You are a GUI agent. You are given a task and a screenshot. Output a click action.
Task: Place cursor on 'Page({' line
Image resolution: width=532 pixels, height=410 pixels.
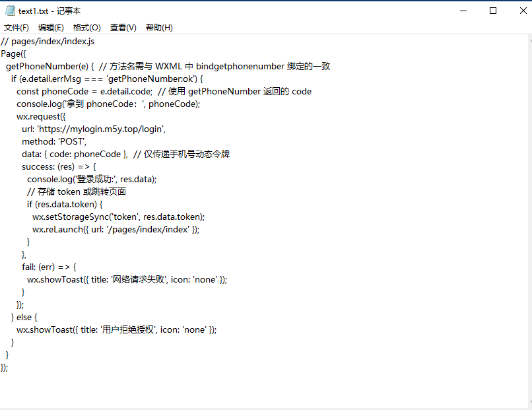point(13,54)
